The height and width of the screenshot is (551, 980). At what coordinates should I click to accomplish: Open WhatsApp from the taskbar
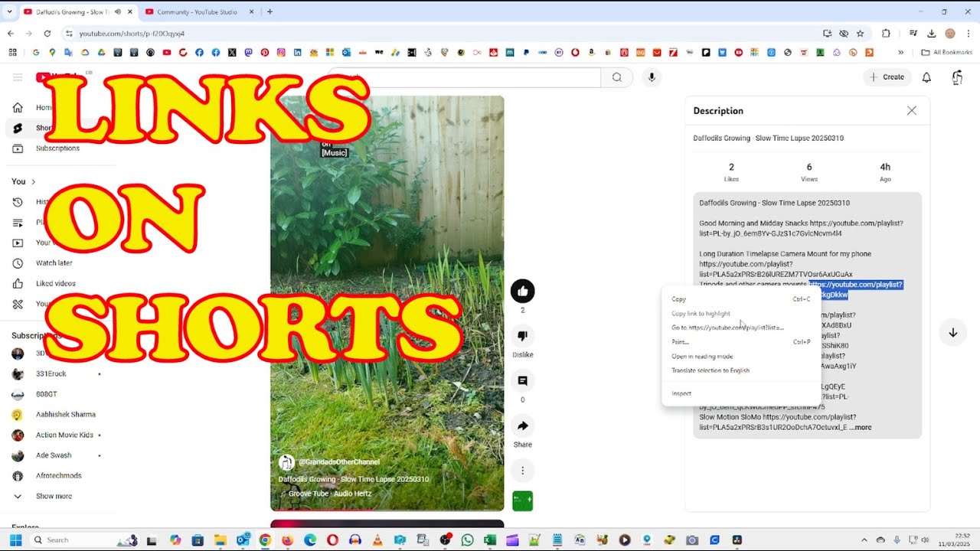[467, 540]
